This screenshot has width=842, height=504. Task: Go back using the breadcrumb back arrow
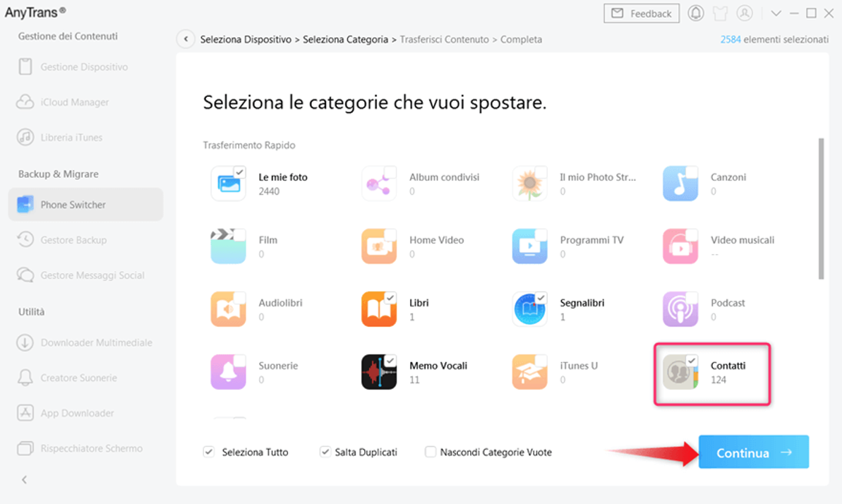[186, 40]
